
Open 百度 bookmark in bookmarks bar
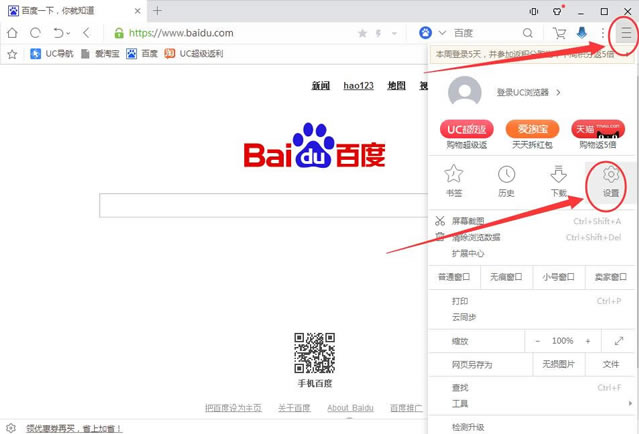[142, 54]
